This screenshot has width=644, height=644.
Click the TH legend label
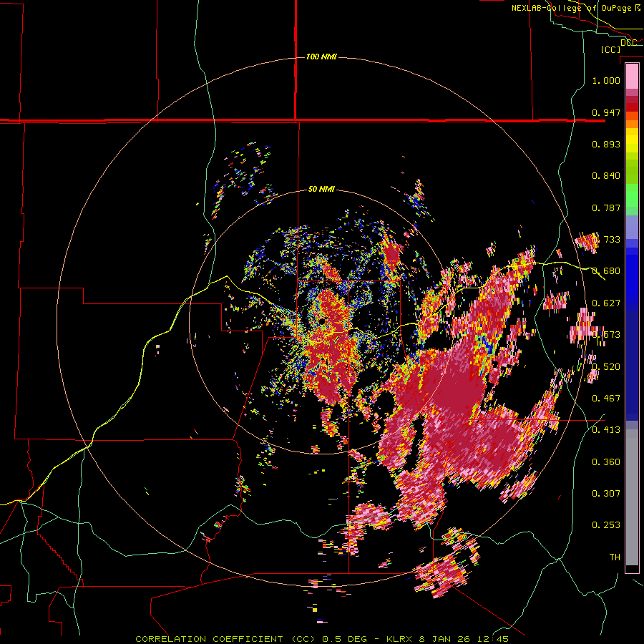tap(615, 557)
